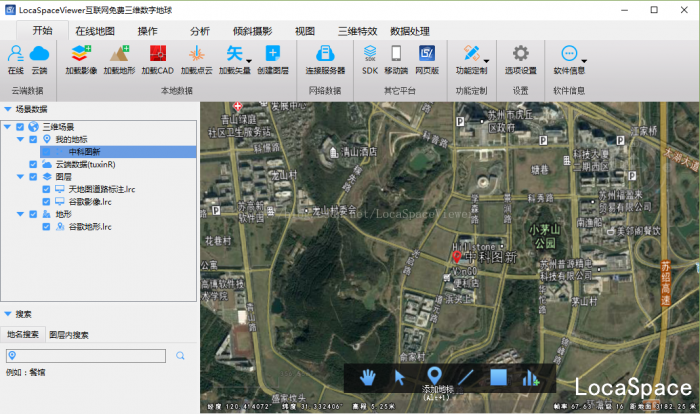Toggle the 三维场景 checkbox
This screenshot has width=700, height=414.
pos(20,127)
